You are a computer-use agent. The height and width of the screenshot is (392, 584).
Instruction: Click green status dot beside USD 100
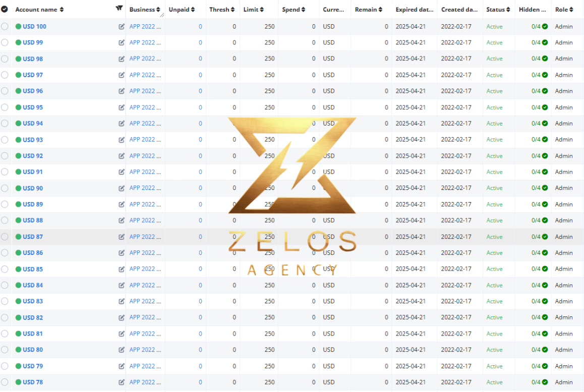tap(18, 26)
